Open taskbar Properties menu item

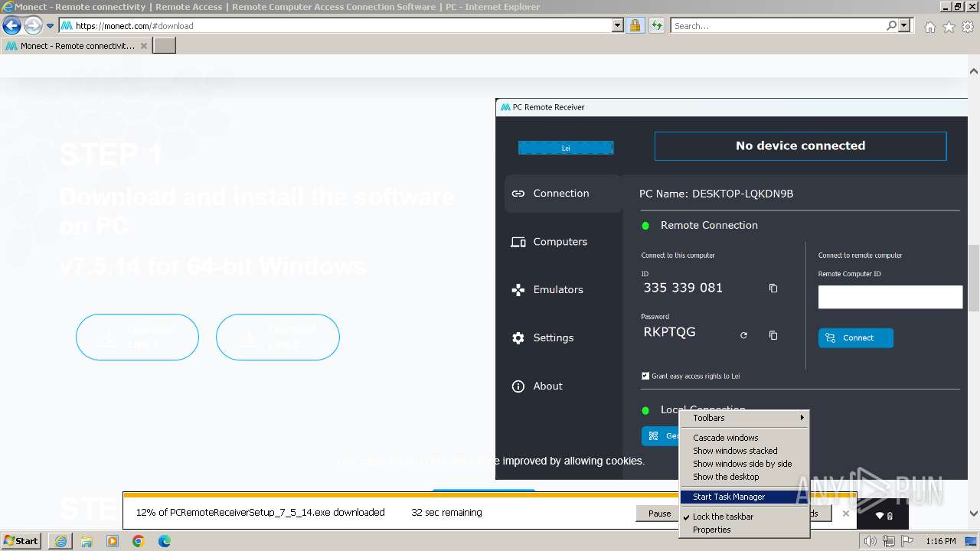coord(744,530)
